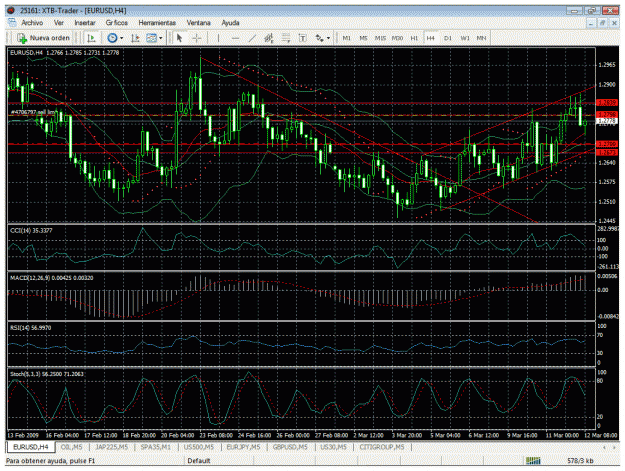This screenshot has height=471, width=625.
Task: Switch to the EURJPY,M5 chart tab
Action: tap(244, 447)
